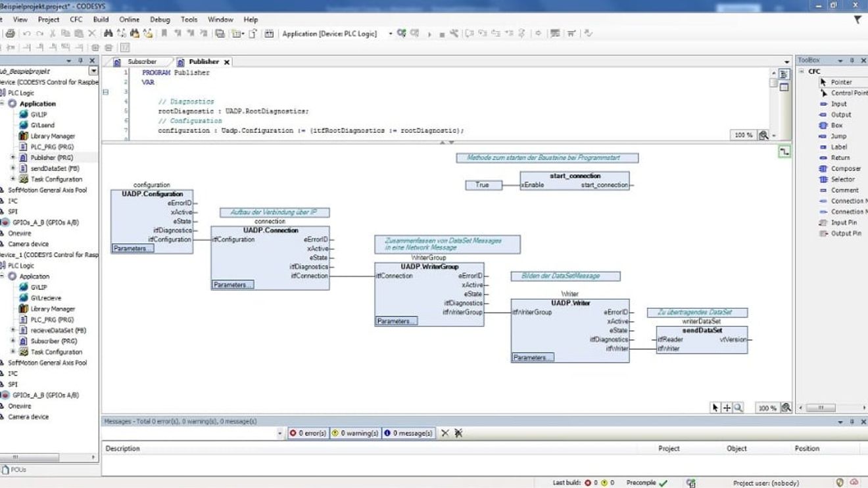Viewport: 868px width, 488px height.
Task: Open the POUs tab at bottom left
Action: point(14,470)
